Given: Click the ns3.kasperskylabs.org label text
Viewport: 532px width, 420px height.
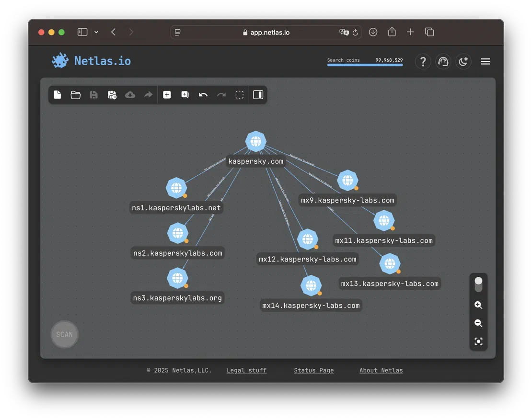Looking at the screenshot, I should point(177,298).
